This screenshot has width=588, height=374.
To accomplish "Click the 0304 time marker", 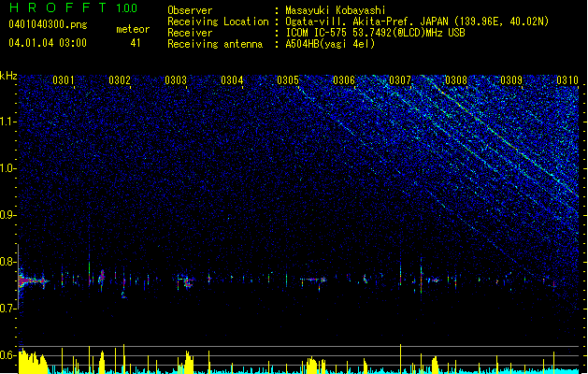I will tap(232, 80).
